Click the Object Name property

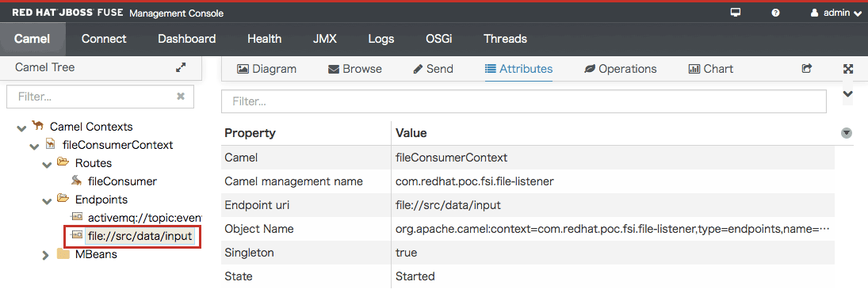tap(259, 229)
